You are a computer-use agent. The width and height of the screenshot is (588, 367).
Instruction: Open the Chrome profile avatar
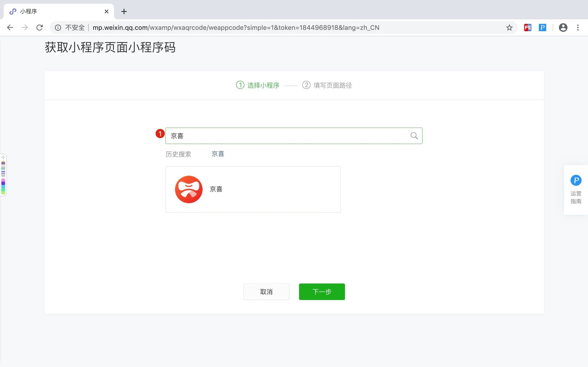[x=563, y=28]
